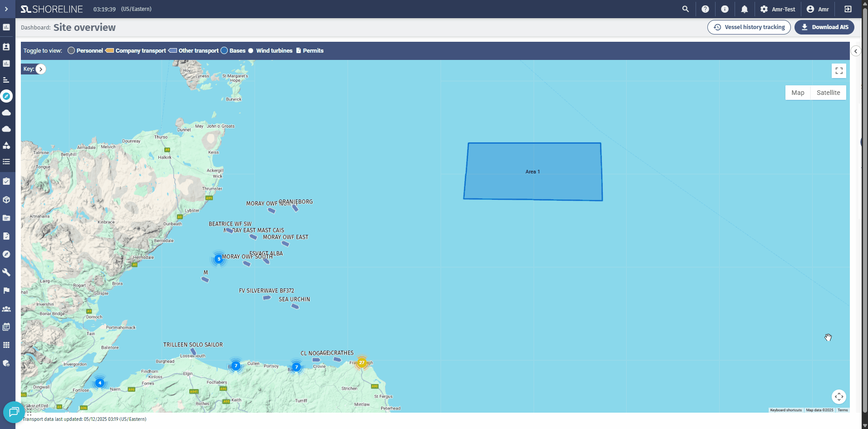Toggle Company transport layer
This screenshot has height=429, width=868.
coord(136,51)
